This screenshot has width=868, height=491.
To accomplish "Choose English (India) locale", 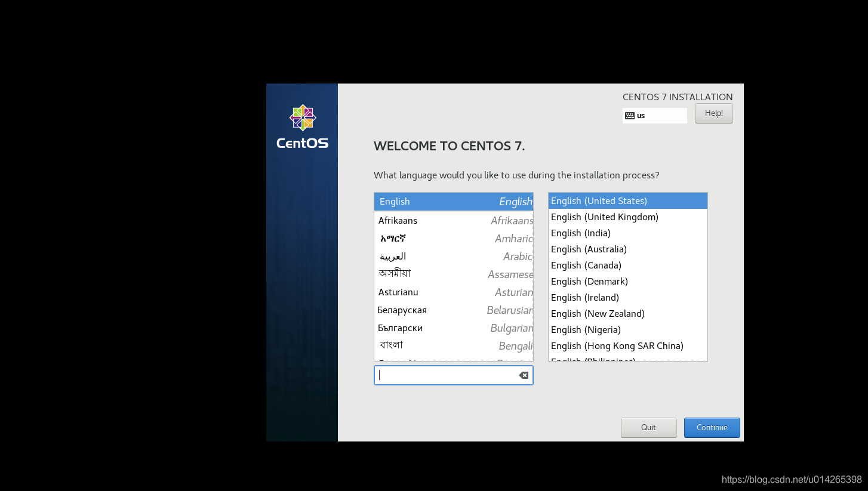I will pos(628,233).
